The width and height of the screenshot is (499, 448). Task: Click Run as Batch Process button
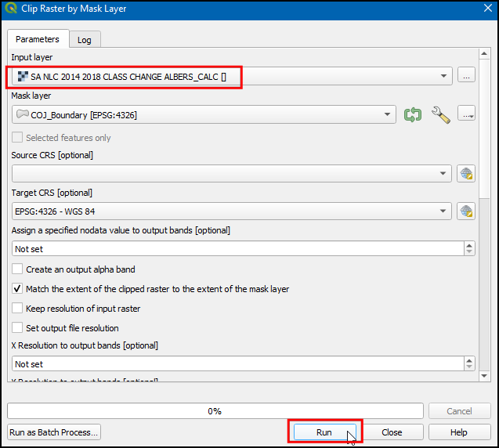[x=54, y=432]
